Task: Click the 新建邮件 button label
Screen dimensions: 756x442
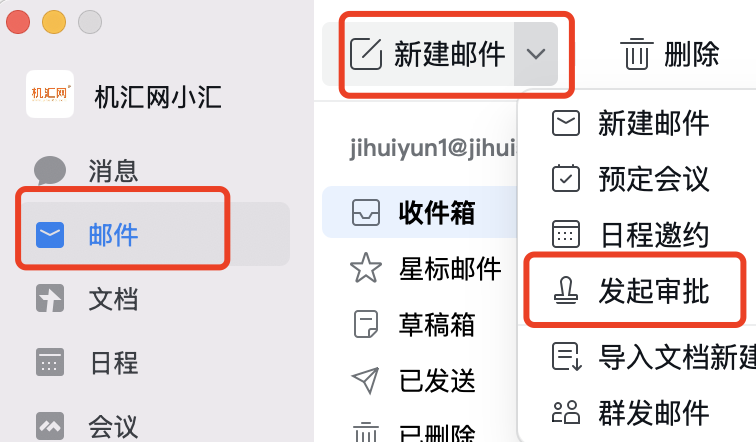Action: click(449, 54)
